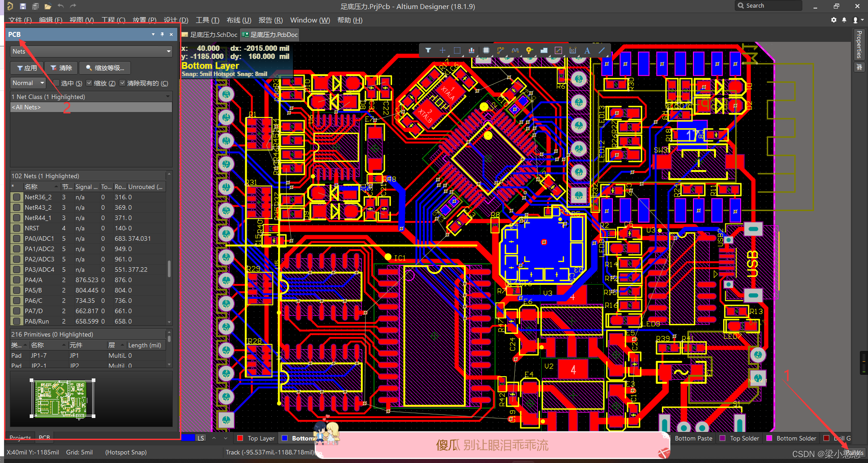Pin the PCB panel with pushpin icon

(x=162, y=35)
